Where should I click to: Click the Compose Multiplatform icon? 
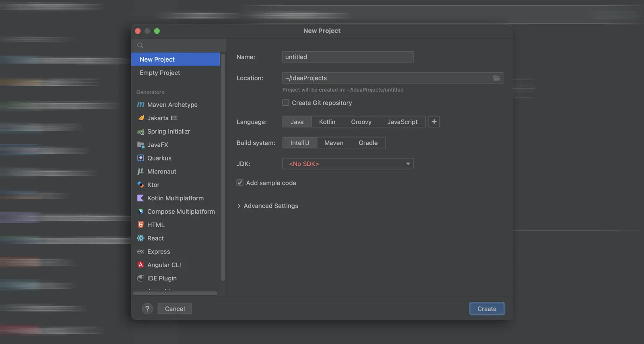coord(140,211)
